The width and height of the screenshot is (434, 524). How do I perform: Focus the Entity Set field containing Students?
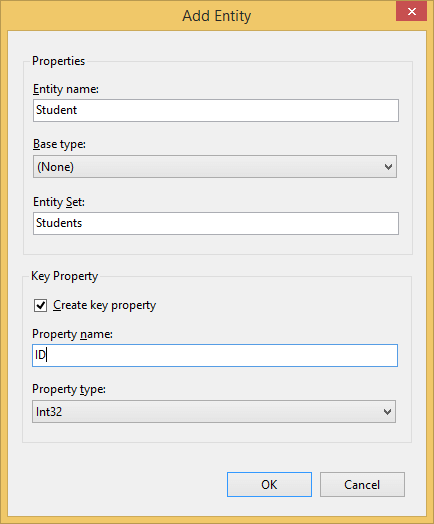pyautogui.click(x=216, y=223)
